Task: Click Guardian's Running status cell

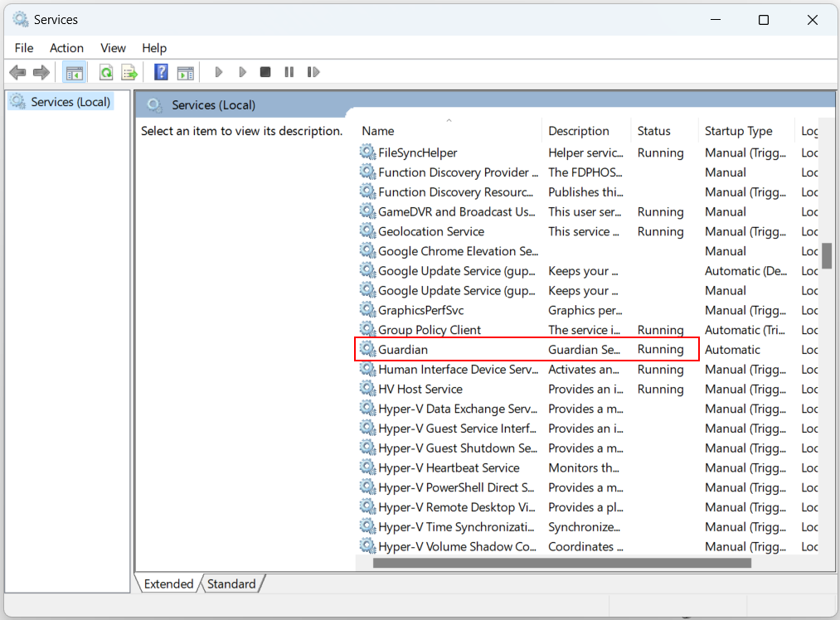Action: click(661, 350)
